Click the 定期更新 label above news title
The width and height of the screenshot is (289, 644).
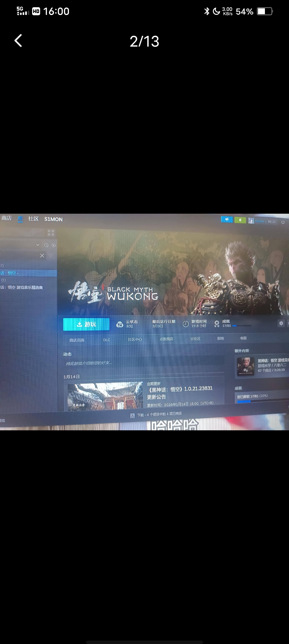pos(154,384)
